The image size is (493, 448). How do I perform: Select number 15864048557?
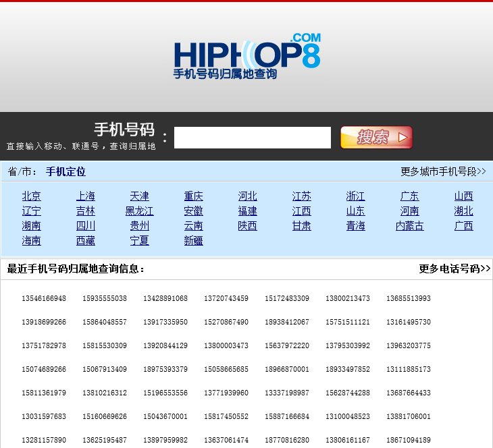click(105, 322)
